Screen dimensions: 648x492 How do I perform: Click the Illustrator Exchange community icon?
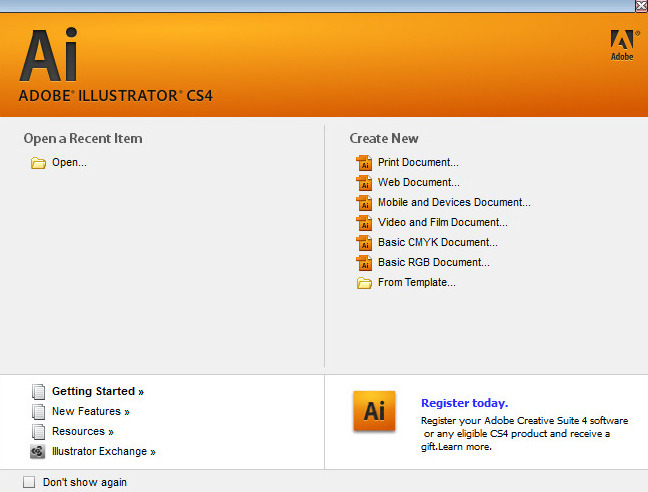click(x=38, y=452)
